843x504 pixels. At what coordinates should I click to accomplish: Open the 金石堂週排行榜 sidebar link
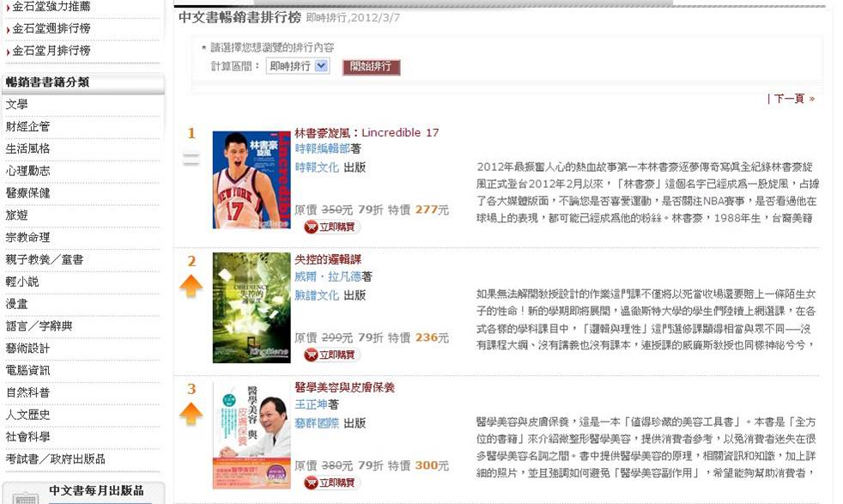[51, 28]
